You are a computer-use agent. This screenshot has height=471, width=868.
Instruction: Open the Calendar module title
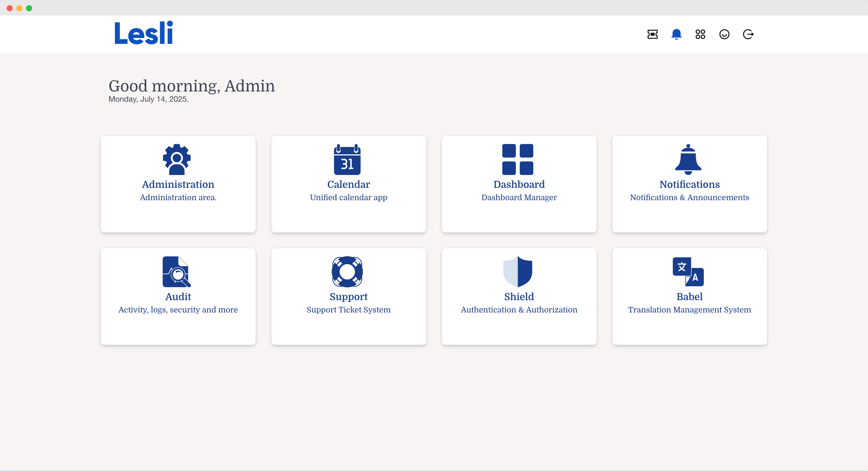click(349, 184)
